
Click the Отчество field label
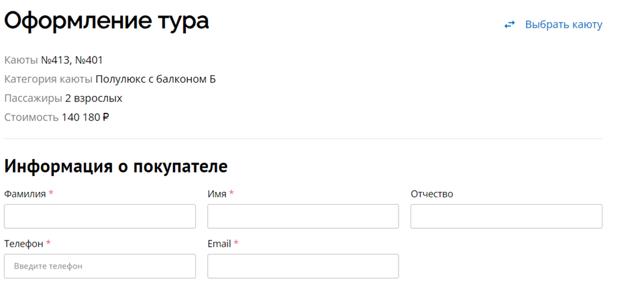click(431, 194)
